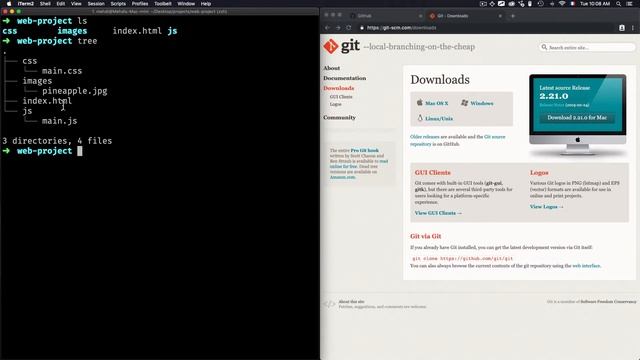The height and width of the screenshot is (360, 640).
Task: Open a new browser tab
Action: [x=513, y=16]
